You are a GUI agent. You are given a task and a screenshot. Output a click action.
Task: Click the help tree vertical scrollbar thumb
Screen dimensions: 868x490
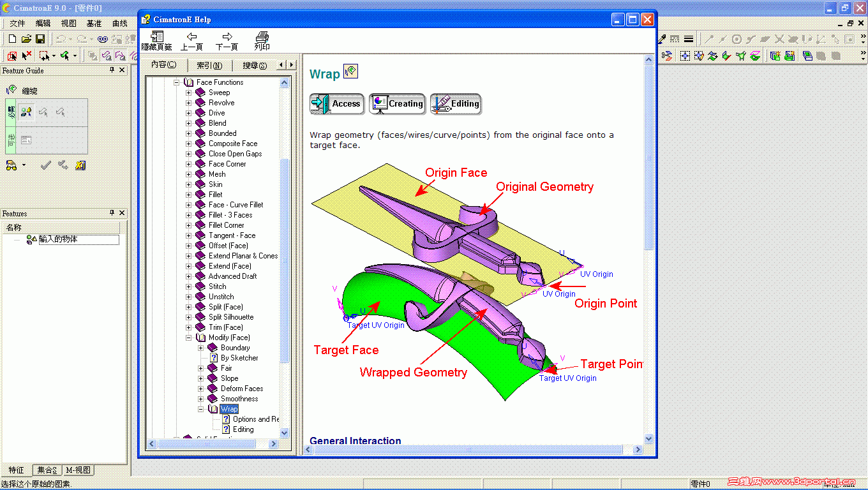point(285,262)
